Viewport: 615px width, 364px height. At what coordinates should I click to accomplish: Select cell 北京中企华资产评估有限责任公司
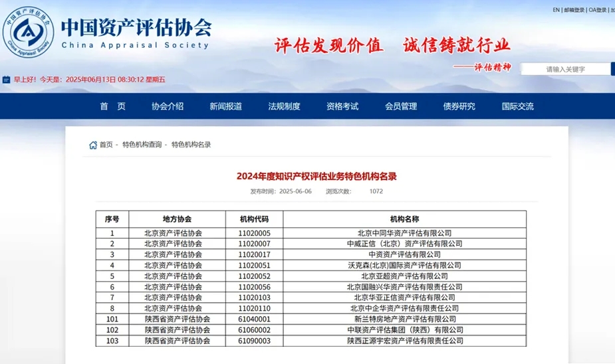point(404,308)
